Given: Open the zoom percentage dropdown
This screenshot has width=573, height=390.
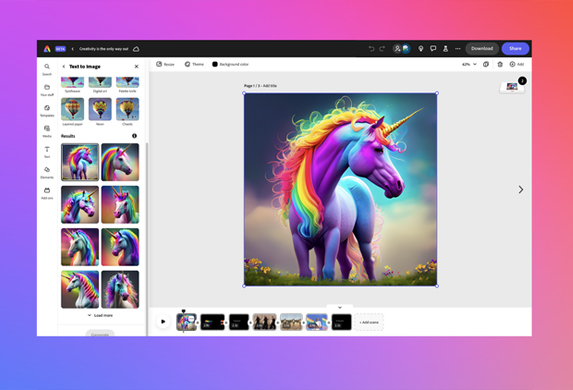Looking at the screenshot, I should point(469,64).
